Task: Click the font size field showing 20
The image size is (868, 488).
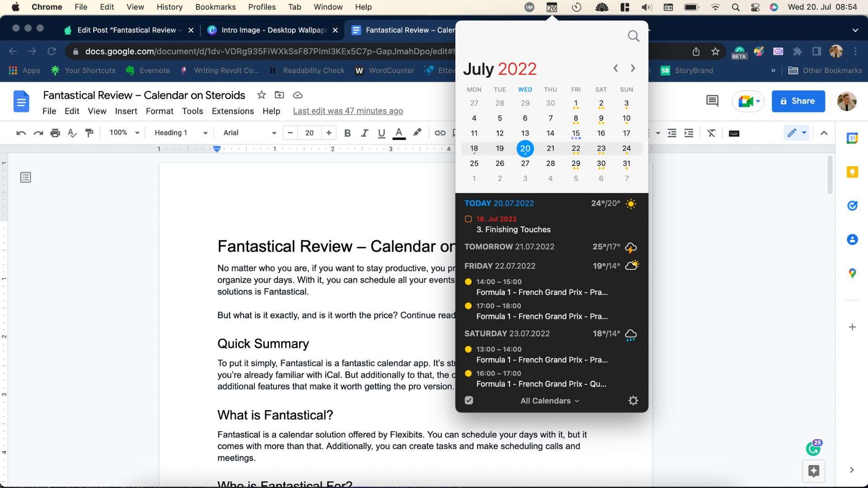Action: click(x=309, y=133)
